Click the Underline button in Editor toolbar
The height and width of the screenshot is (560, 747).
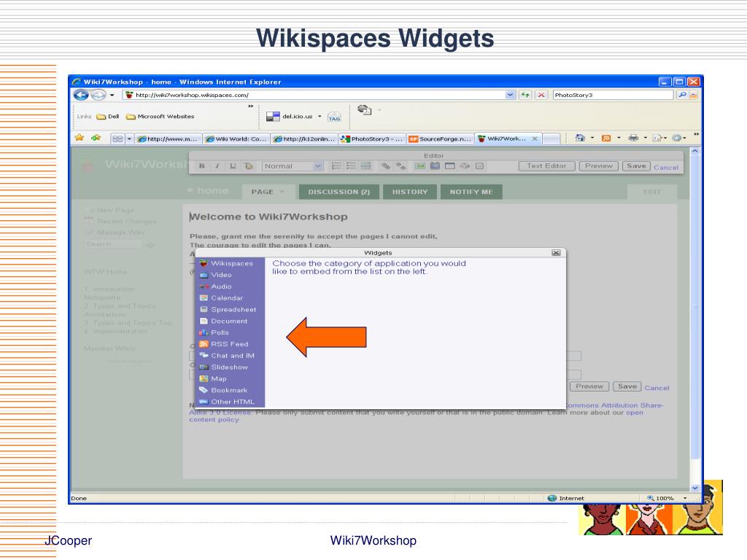(x=233, y=166)
